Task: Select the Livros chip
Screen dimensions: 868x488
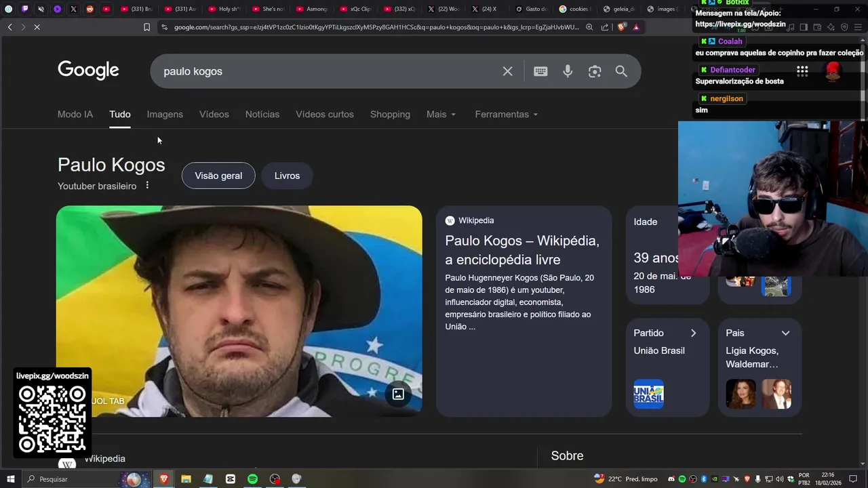Action: pos(287,176)
